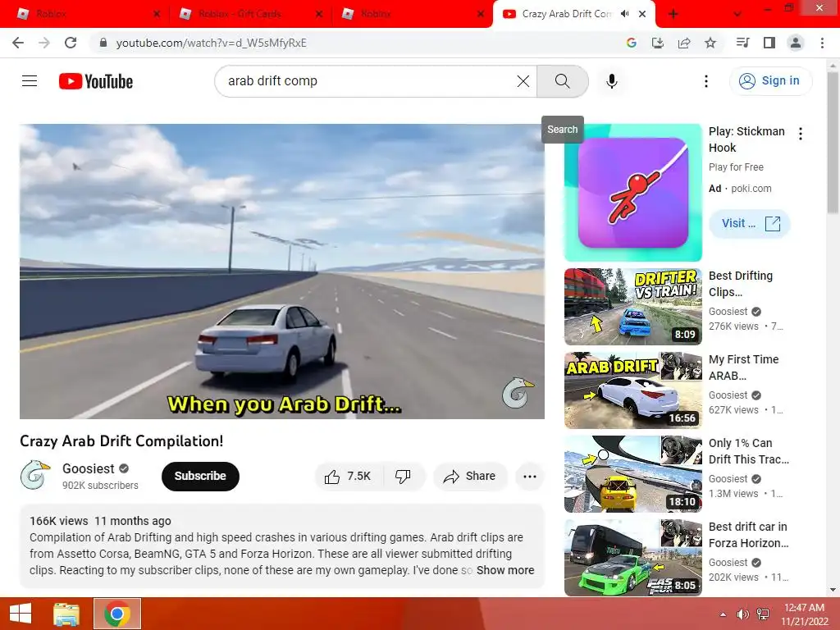Open My First Time ARAB title
The image size is (840, 630).
(x=743, y=367)
